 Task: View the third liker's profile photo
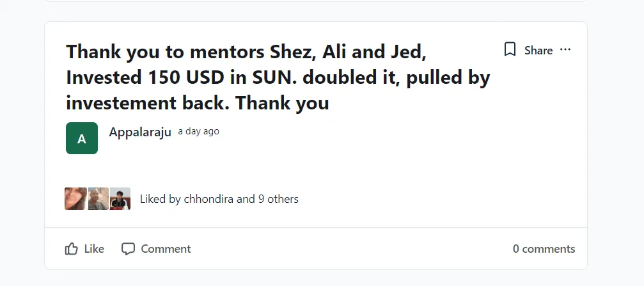120,199
